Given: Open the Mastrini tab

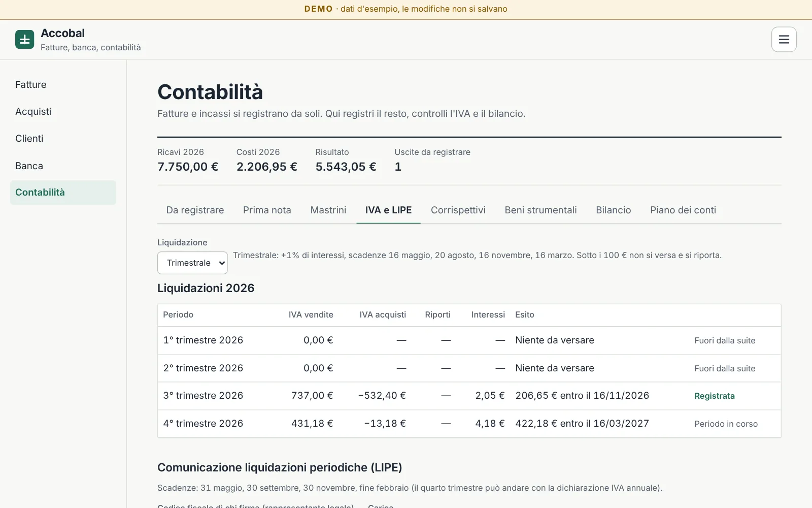Looking at the screenshot, I should pos(328,210).
